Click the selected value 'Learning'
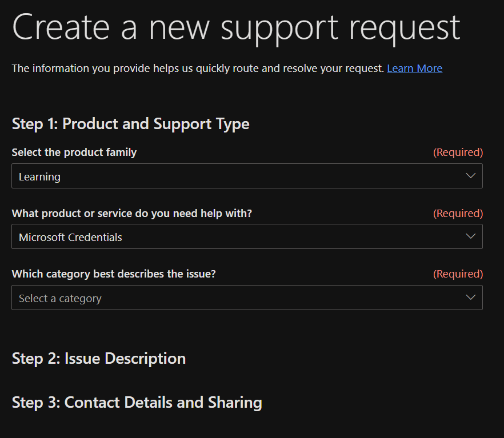This screenshot has height=438, width=504. click(x=39, y=177)
